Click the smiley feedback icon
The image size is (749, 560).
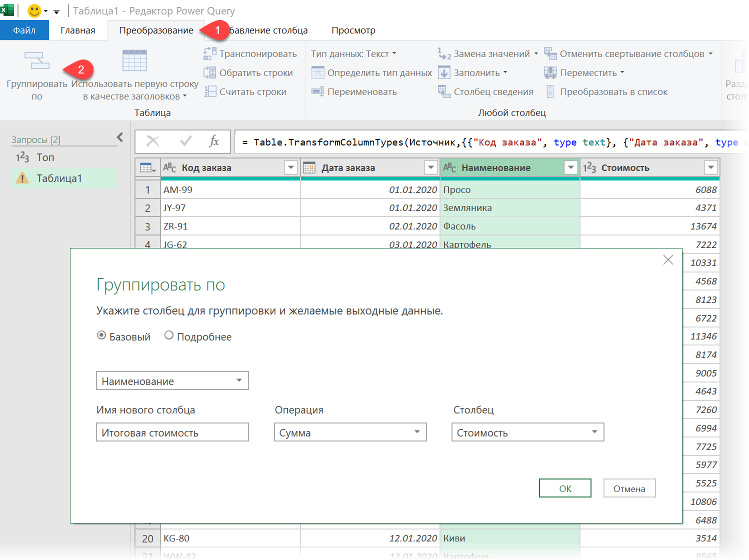tap(34, 10)
